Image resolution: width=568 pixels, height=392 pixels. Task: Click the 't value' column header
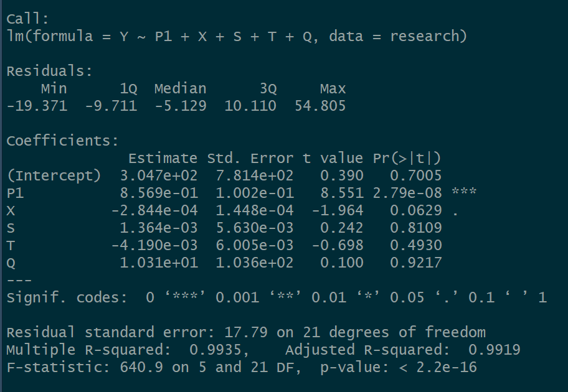coord(333,159)
